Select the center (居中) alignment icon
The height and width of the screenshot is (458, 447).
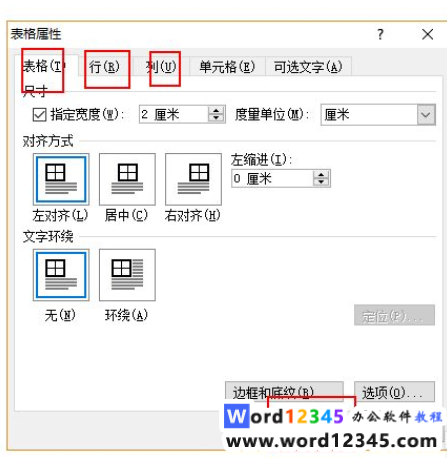pos(127,179)
